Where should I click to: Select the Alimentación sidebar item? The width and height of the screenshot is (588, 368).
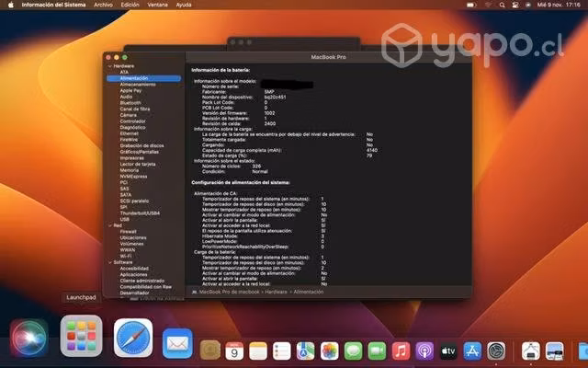click(x=143, y=78)
